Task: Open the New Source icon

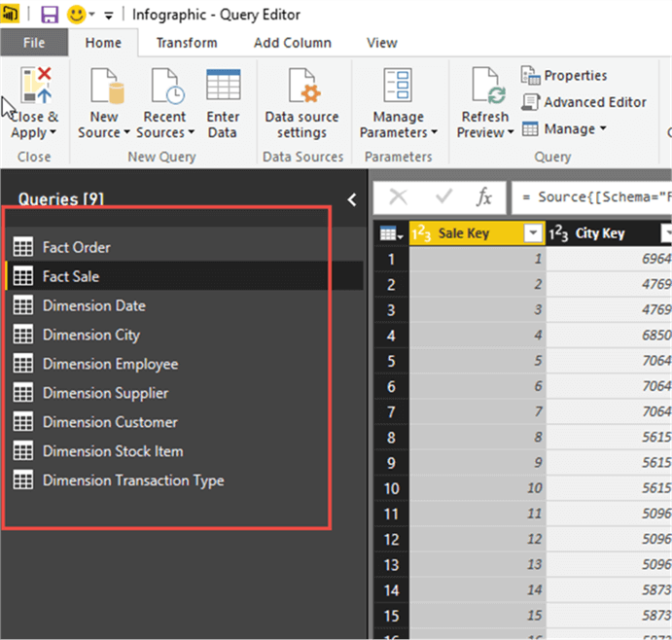Action: pos(106,86)
